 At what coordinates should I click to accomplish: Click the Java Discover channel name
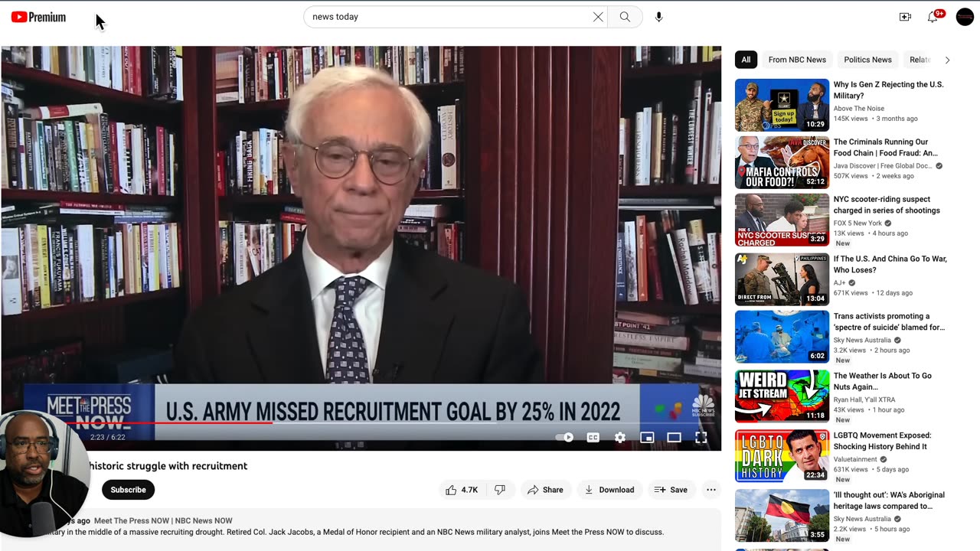882,166
